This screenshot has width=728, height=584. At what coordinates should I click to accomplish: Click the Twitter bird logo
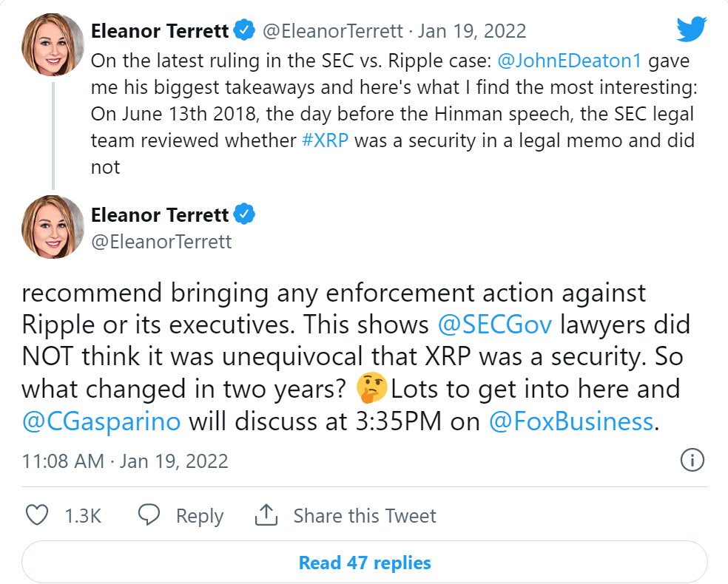(692, 30)
